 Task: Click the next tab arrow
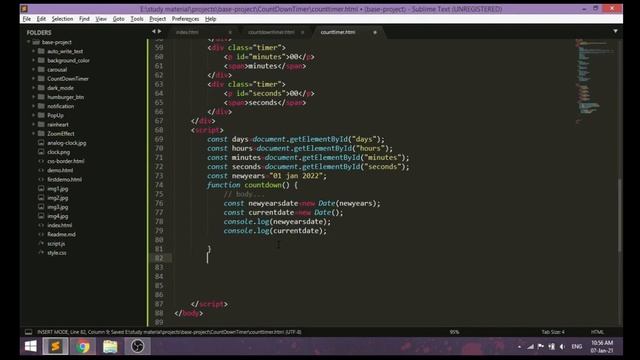point(160,31)
